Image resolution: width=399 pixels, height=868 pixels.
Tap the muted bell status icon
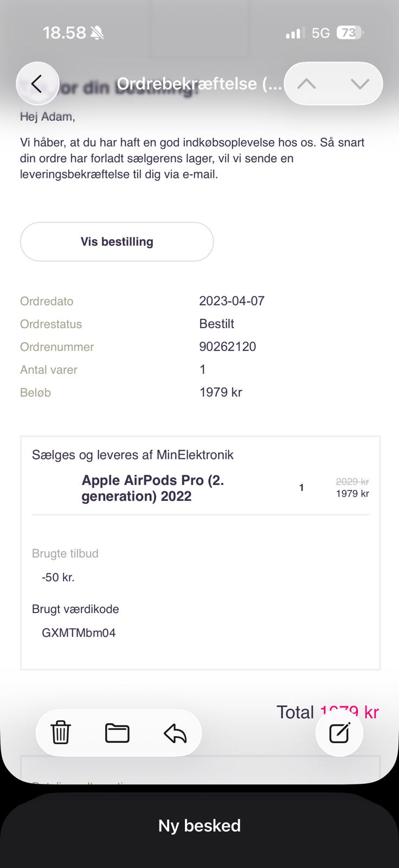point(98,33)
